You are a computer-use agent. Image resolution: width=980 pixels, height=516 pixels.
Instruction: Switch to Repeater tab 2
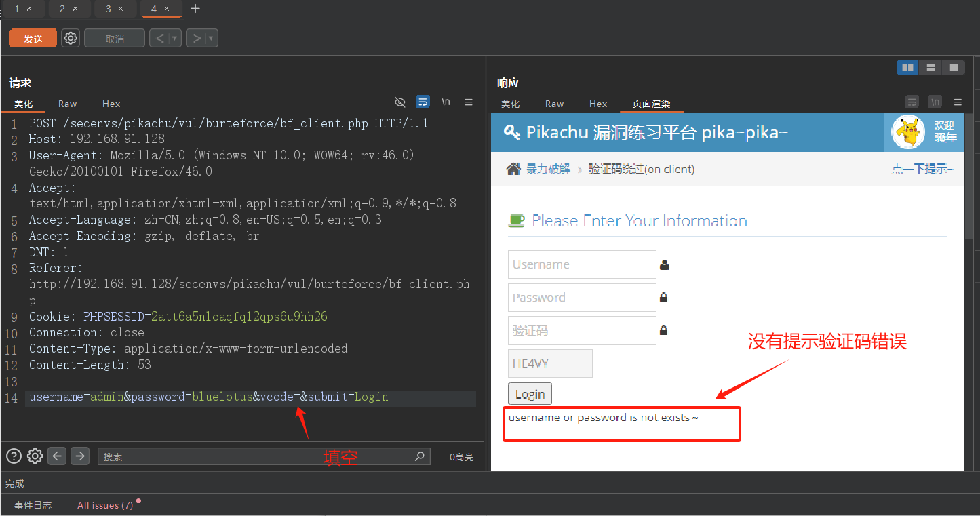pos(62,9)
